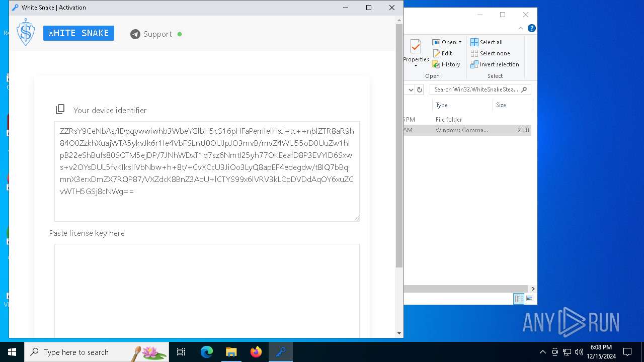Image resolution: width=644 pixels, height=362 pixels.
Task: Click History in the Explorer ribbon
Action: [x=446, y=64]
